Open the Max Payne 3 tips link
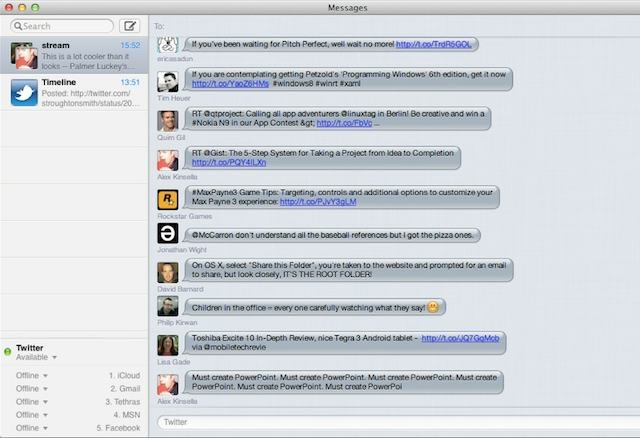 pos(318,202)
